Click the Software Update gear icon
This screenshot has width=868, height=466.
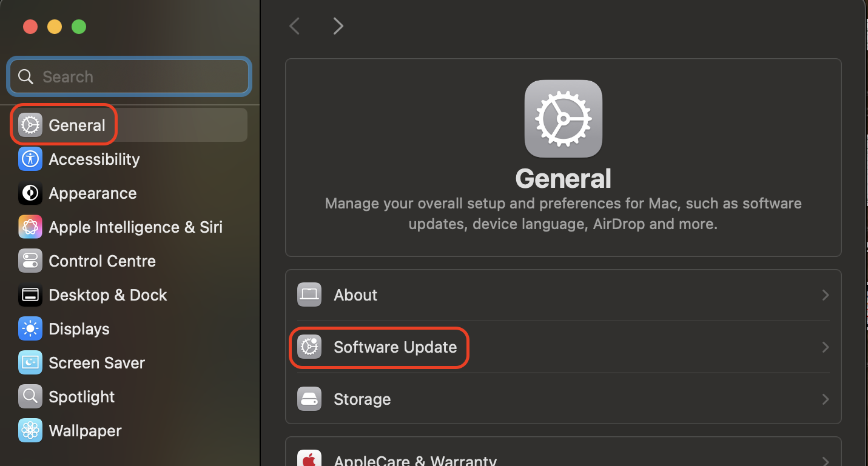coord(309,347)
